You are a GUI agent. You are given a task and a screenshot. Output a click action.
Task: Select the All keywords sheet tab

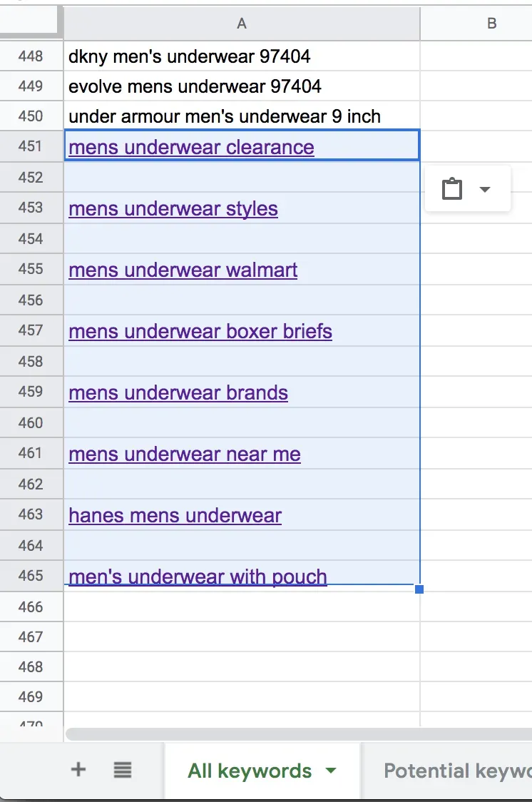tap(250, 771)
